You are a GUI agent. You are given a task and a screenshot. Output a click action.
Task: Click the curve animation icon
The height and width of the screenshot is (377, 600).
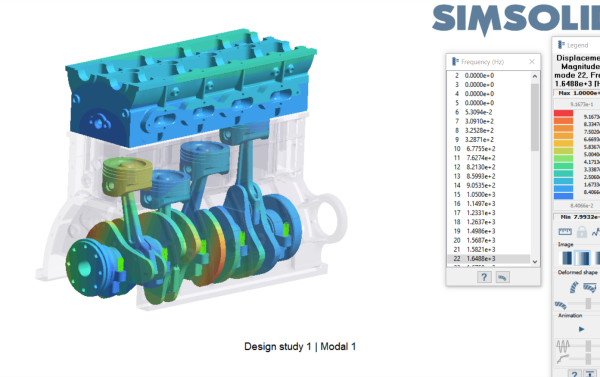563,359
